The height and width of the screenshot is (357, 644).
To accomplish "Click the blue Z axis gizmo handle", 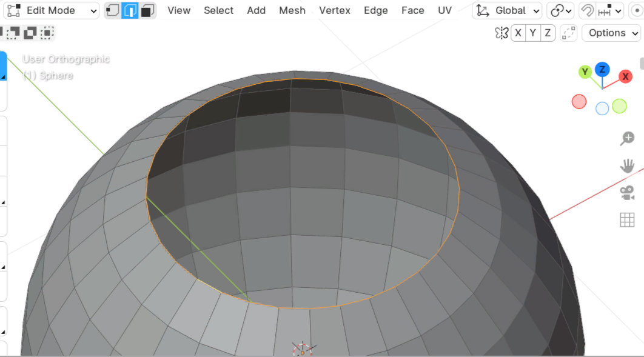I will (602, 70).
